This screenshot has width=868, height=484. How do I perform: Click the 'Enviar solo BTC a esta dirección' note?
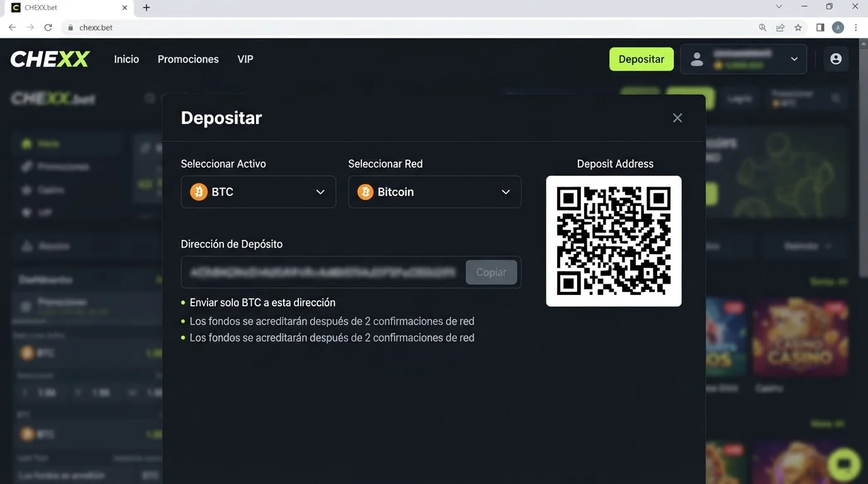[262, 302]
